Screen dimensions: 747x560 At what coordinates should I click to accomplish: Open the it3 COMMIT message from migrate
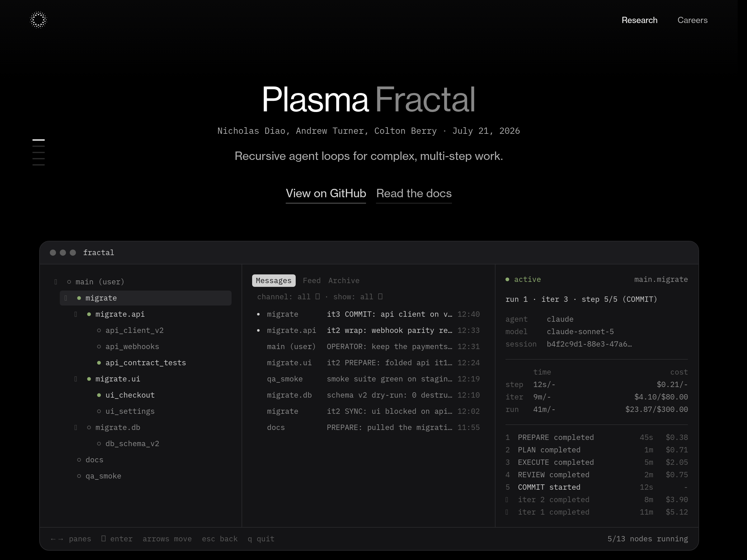point(368,314)
